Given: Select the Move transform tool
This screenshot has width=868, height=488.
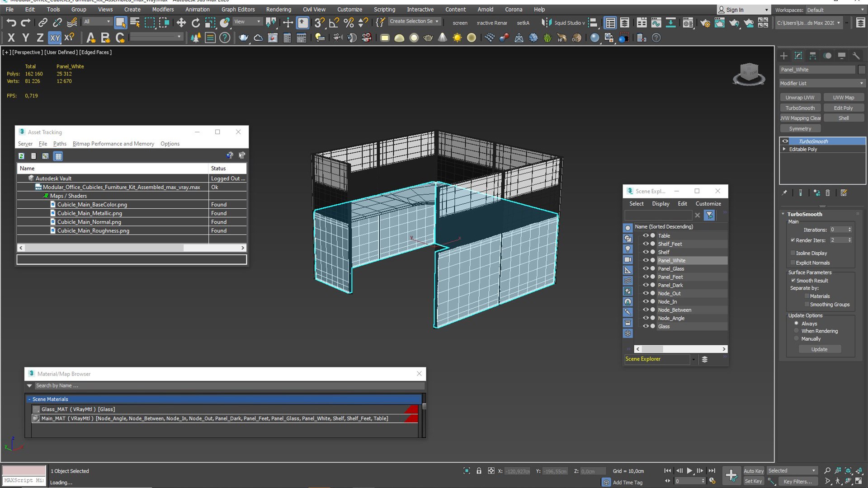Looking at the screenshot, I should point(181,23).
